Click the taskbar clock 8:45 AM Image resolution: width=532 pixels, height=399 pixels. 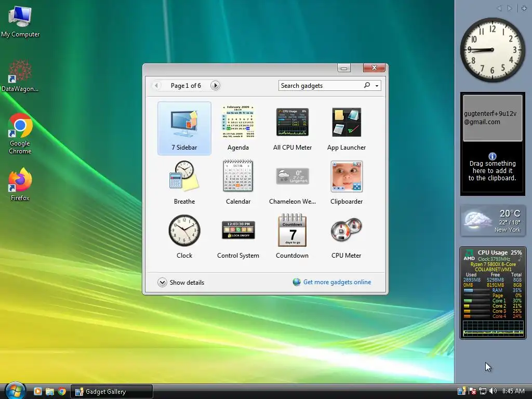pyautogui.click(x=513, y=391)
